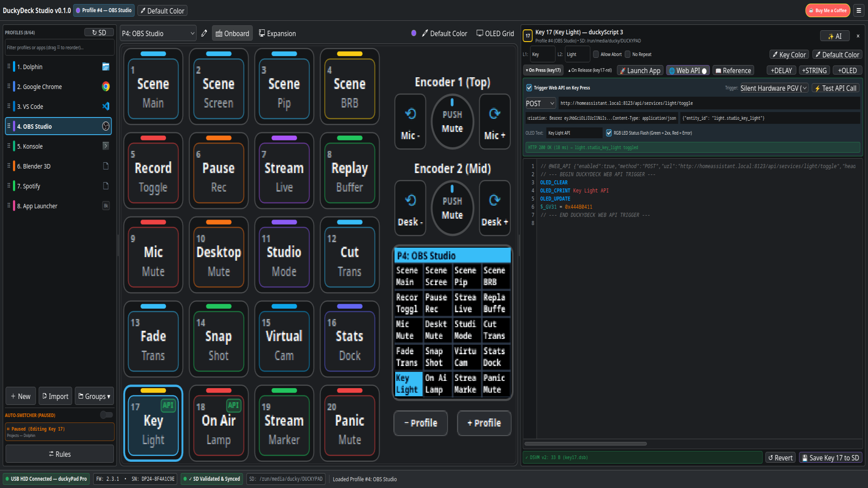Click the pencil rename icon beside profile dropdown

tap(204, 33)
